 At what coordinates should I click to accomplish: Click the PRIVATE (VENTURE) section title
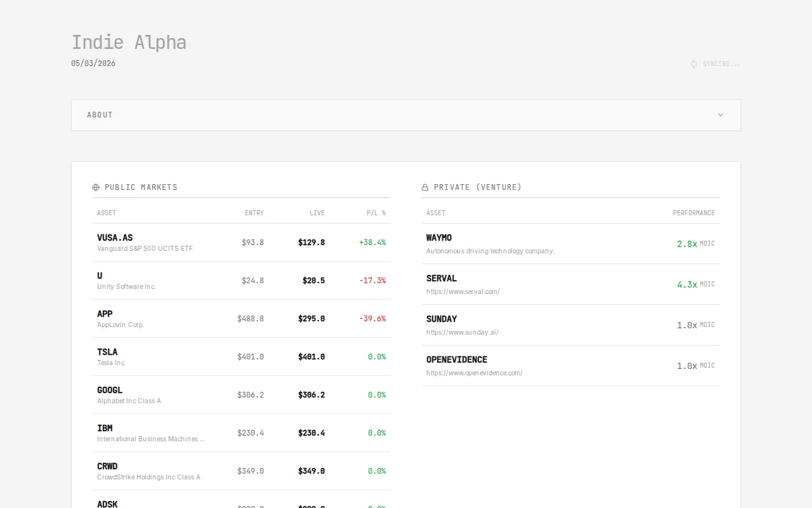(x=478, y=187)
